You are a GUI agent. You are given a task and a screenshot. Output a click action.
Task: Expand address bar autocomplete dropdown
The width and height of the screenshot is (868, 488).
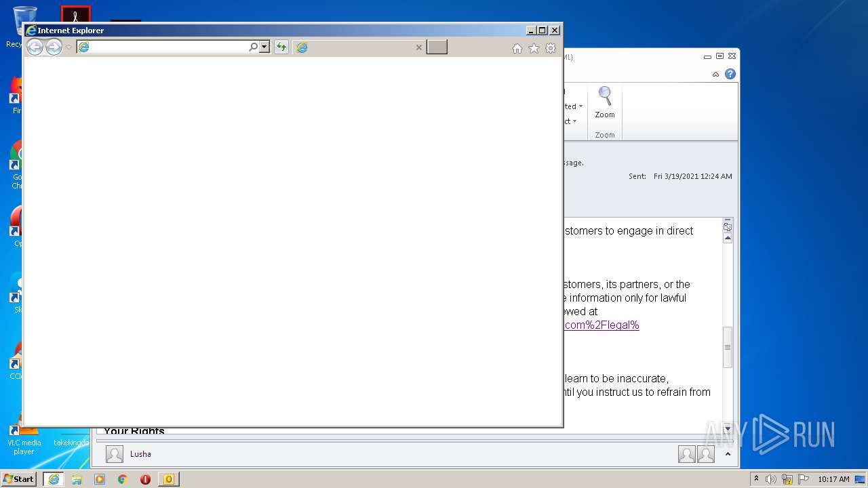click(264, 47)
